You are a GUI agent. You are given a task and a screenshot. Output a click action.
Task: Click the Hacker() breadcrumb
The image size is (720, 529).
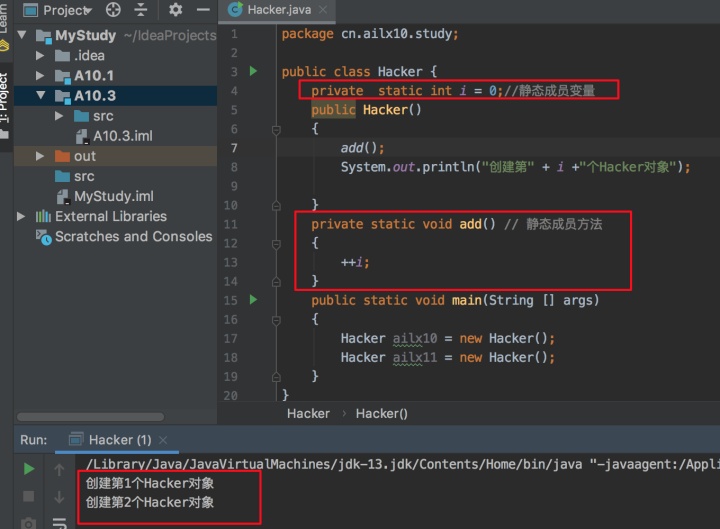pyautogui.click(x=382, y=414)
